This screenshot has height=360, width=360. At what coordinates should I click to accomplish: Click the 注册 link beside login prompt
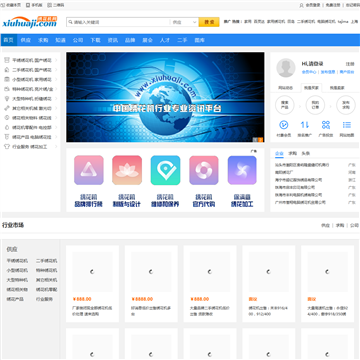pyautogui.click(x=350, y=64)
